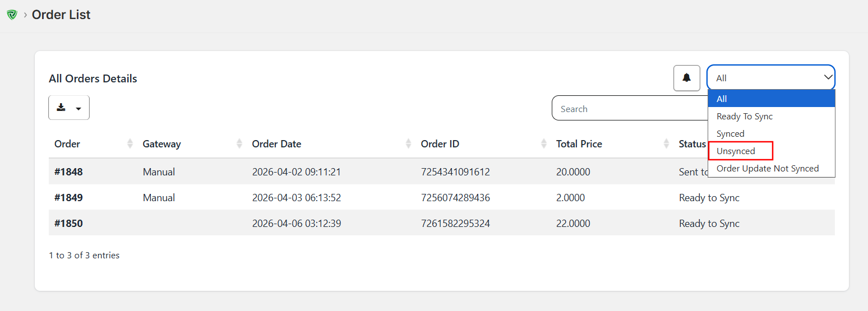
Task: Choose Ready To Sync filter option
Action: (744, 117)
